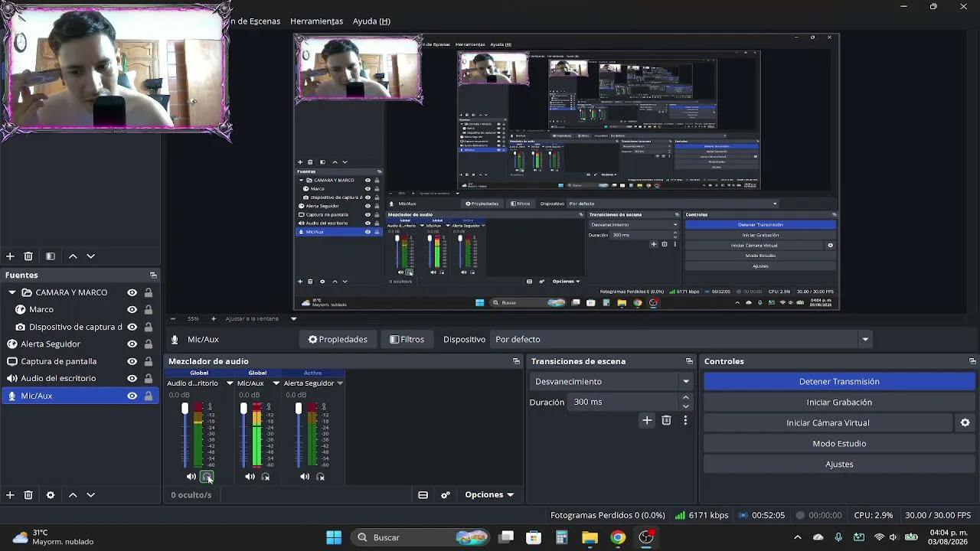Adjust the Alerta Seguidor volume fader
Screen dimensions: 980x551
(x=299, y=409)
